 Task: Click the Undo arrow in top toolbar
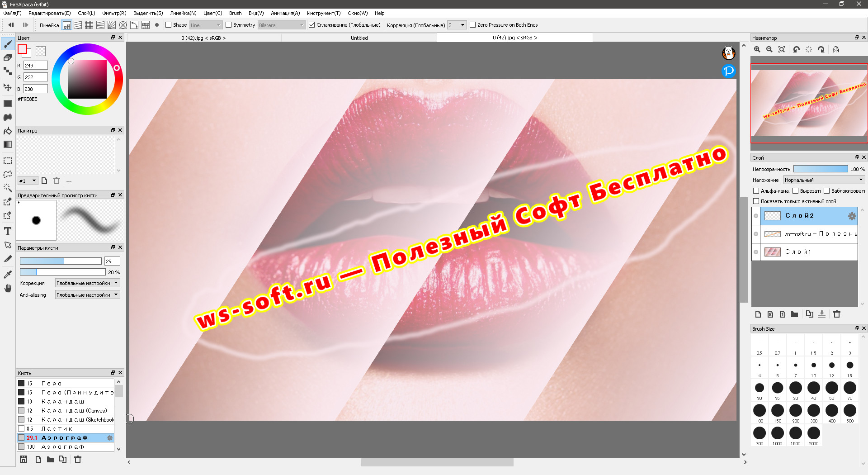point(11,25)
